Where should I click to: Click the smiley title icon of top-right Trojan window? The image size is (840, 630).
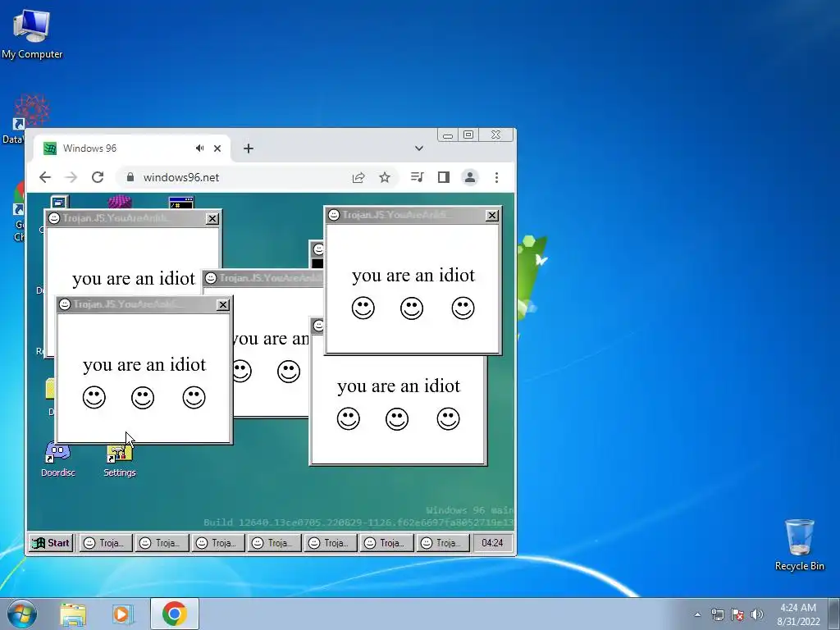pyautogui.click(x=334, y=215)
